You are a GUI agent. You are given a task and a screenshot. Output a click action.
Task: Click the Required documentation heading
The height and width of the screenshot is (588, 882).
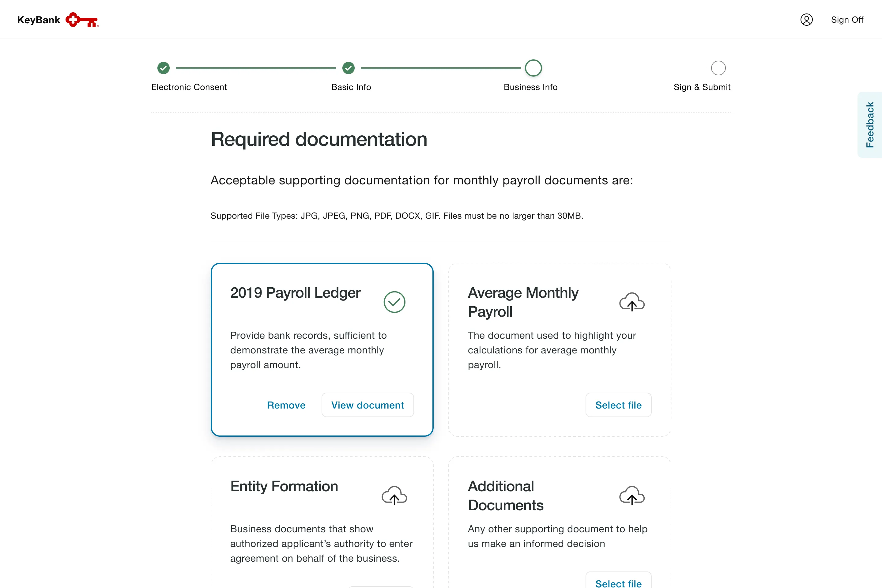click(x=319, y=140)
